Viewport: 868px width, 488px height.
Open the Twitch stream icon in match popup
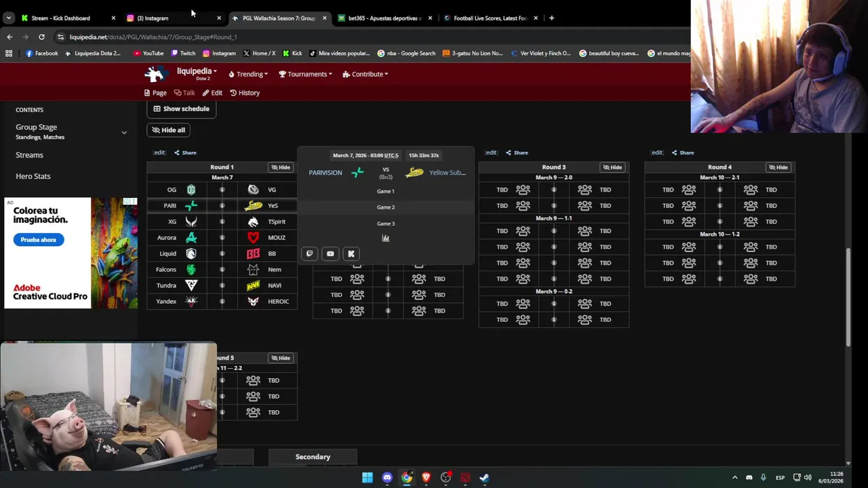pyautogui.click(x=309, y=253)
